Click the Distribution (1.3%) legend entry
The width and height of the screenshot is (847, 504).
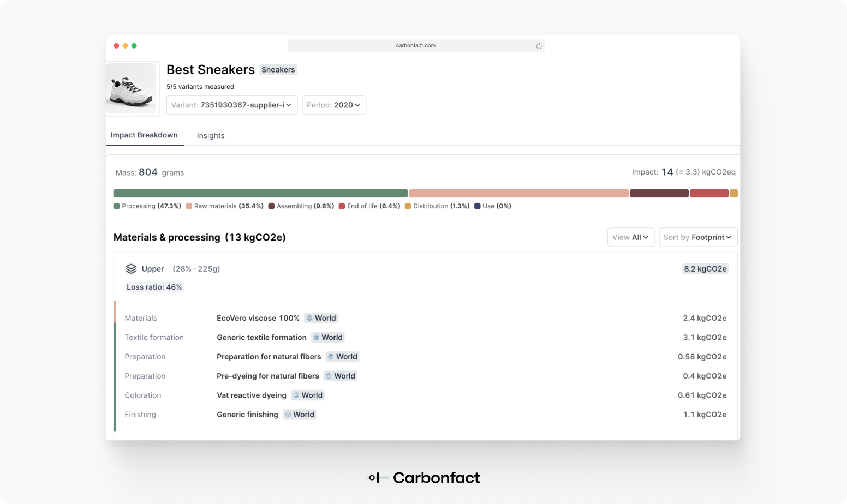pos(437,206)
